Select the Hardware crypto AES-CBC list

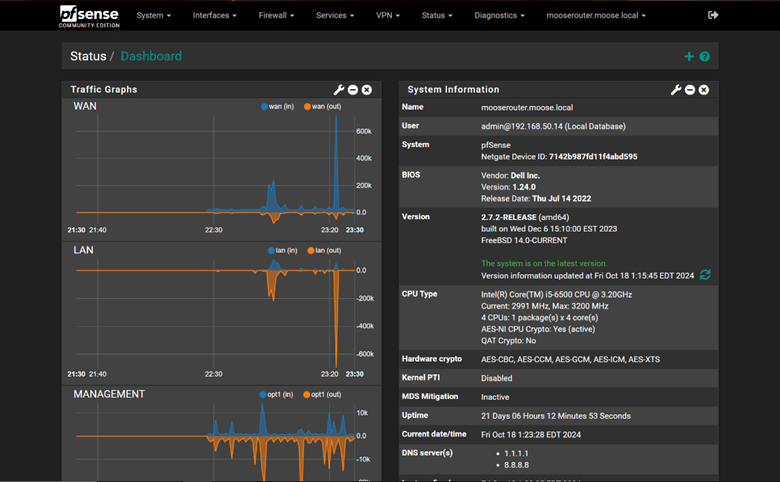[x=570, y=359]
